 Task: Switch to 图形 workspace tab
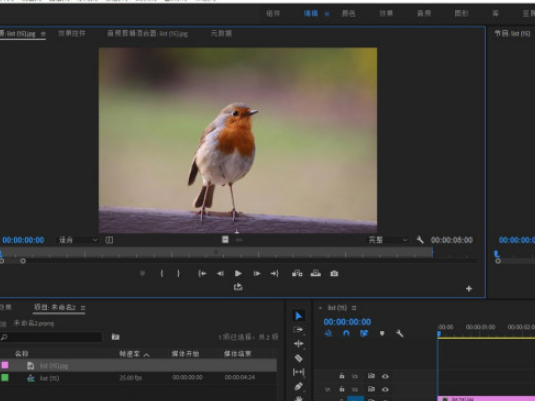(x=461, y=14)
